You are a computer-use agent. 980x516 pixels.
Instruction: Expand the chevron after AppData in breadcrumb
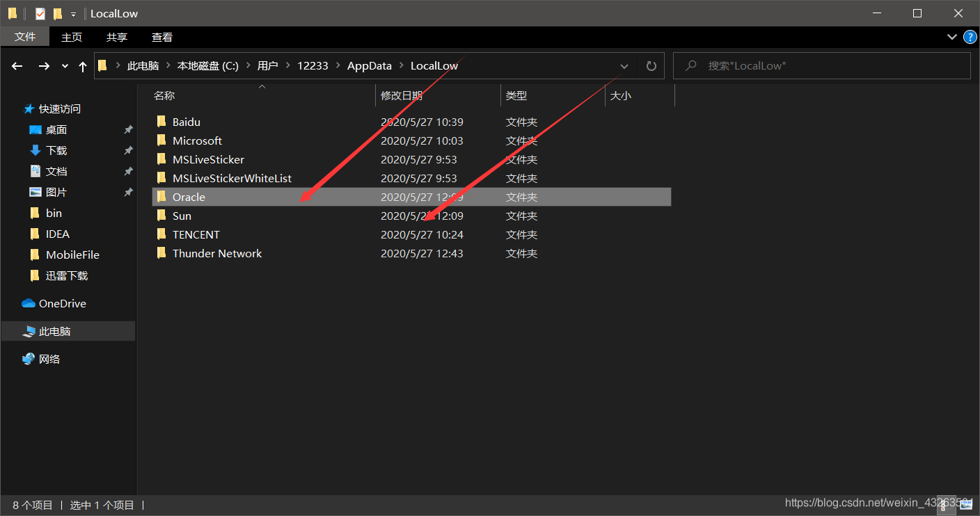pyautogui.click(x=402, y=66)
